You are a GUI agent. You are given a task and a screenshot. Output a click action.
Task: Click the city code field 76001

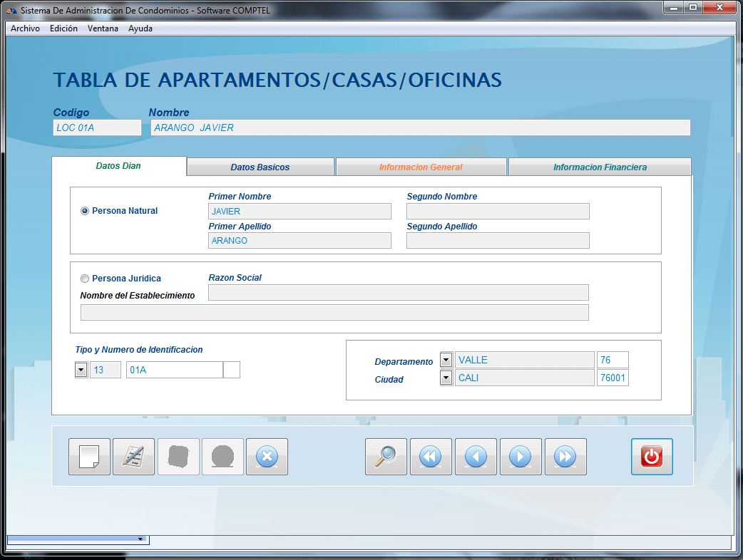pyautogui.click(x=613, y=378)
